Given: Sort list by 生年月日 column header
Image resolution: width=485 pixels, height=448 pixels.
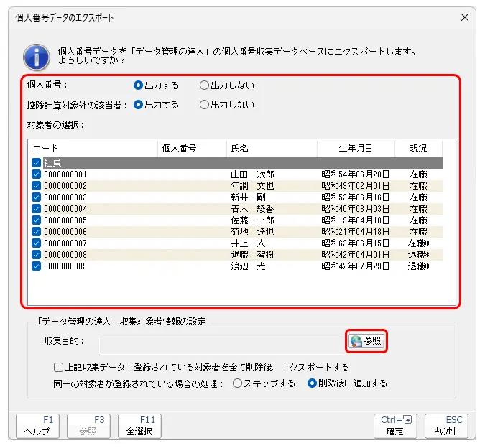Looking at the screenshot, I should pos(356,149).
